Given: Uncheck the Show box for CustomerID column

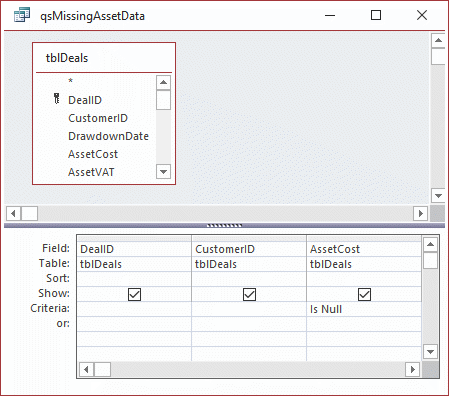Looking at the screenshot, I should [x=249, y=294].
